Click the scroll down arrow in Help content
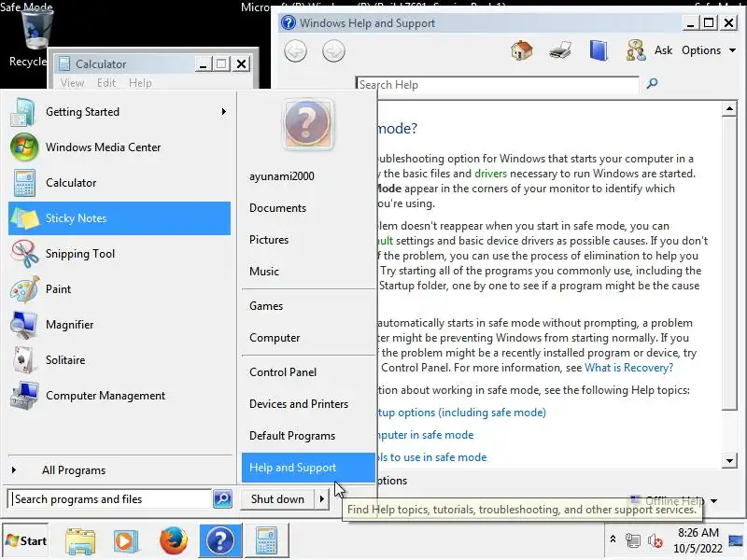 click(x=729, y=460)
